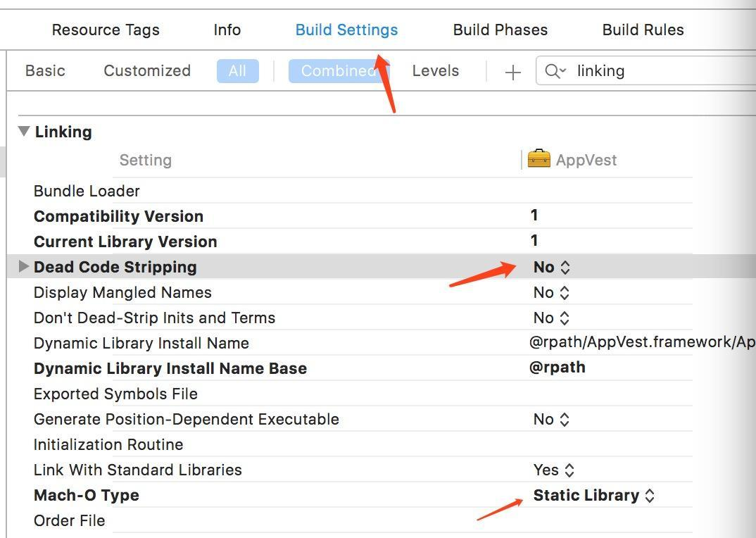Image resolution: width=756 pixels, height=538 pixels.
Task: Collapse the Linking section triangle
Action: click(24, 131)
